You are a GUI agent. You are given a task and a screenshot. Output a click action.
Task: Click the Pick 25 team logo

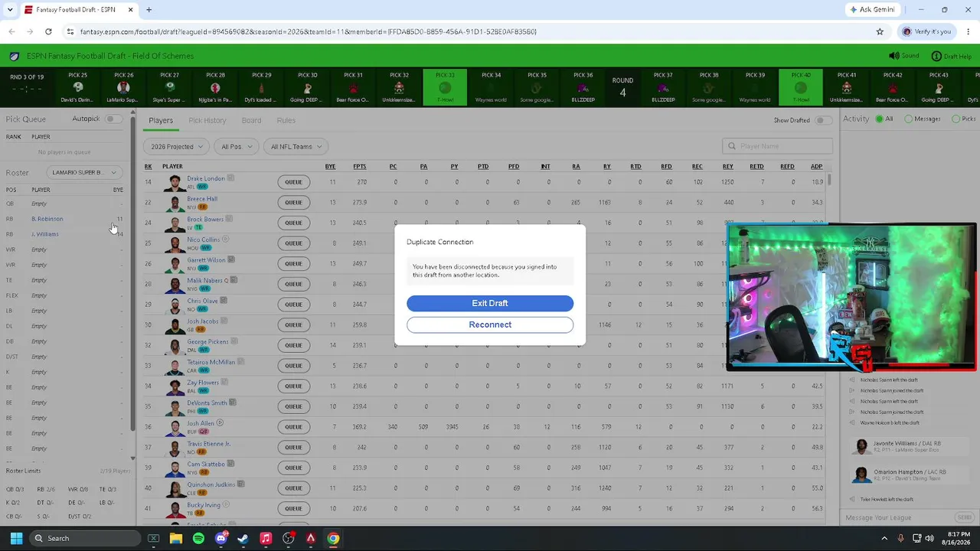[x=77, y=87]
